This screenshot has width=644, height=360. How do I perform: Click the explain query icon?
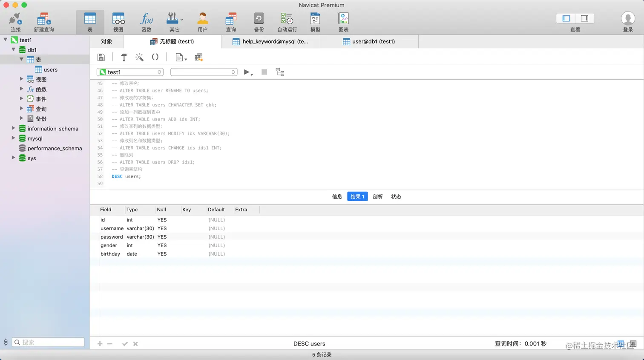(280, 72)
